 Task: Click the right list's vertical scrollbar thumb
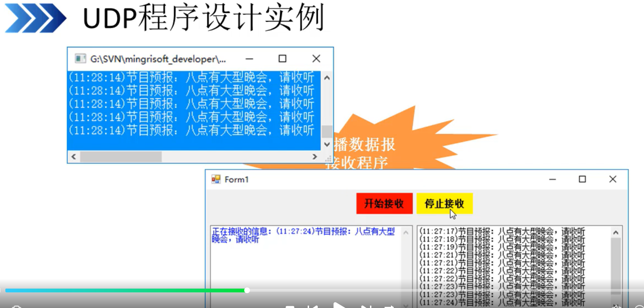click(616, 266)
